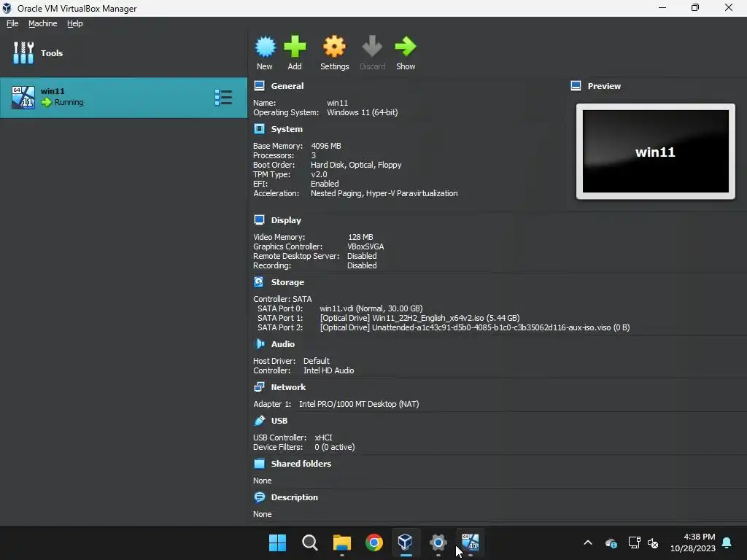Click the Boot Order value text
Viewport: 747px width, 560px height.
click(356, 165)
